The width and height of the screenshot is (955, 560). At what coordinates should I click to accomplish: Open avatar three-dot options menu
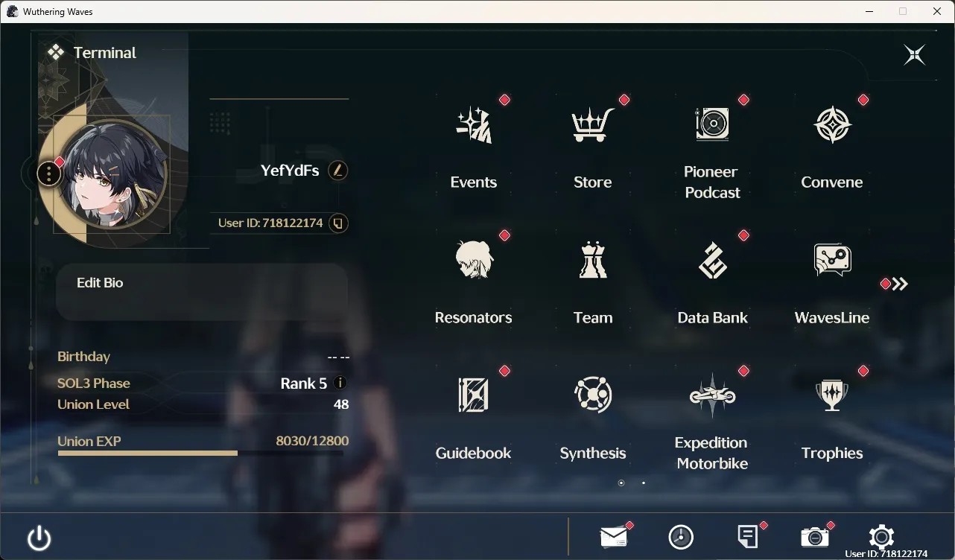pyautogui.click(x=48, y=174)
